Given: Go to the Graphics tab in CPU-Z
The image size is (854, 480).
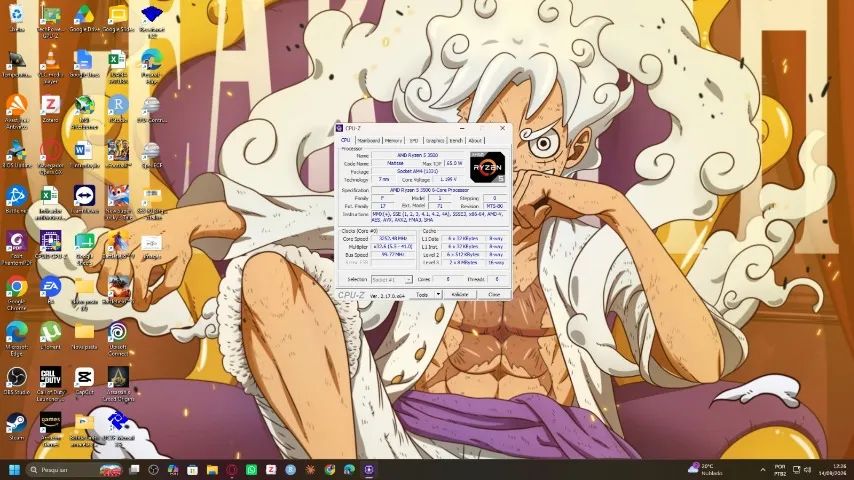Looking at the screenshot, I should click(x=435, y=141).
